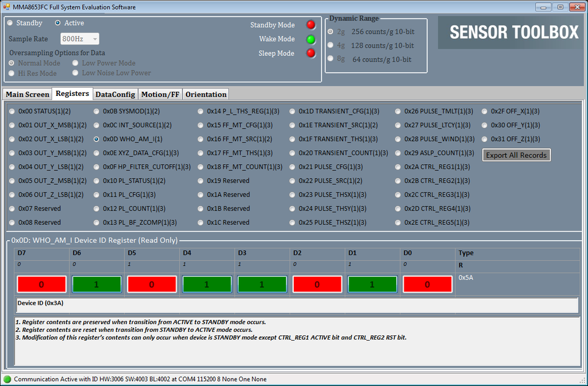
Task: Toggle bit D7 red button
Action: coord(41,284)
